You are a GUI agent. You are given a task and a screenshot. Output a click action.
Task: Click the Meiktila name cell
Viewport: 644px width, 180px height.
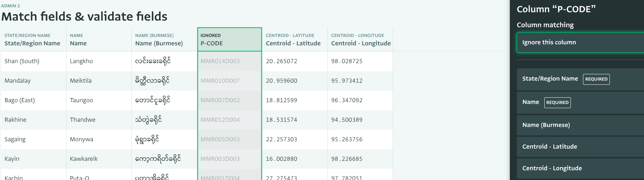tap(99, 81)
